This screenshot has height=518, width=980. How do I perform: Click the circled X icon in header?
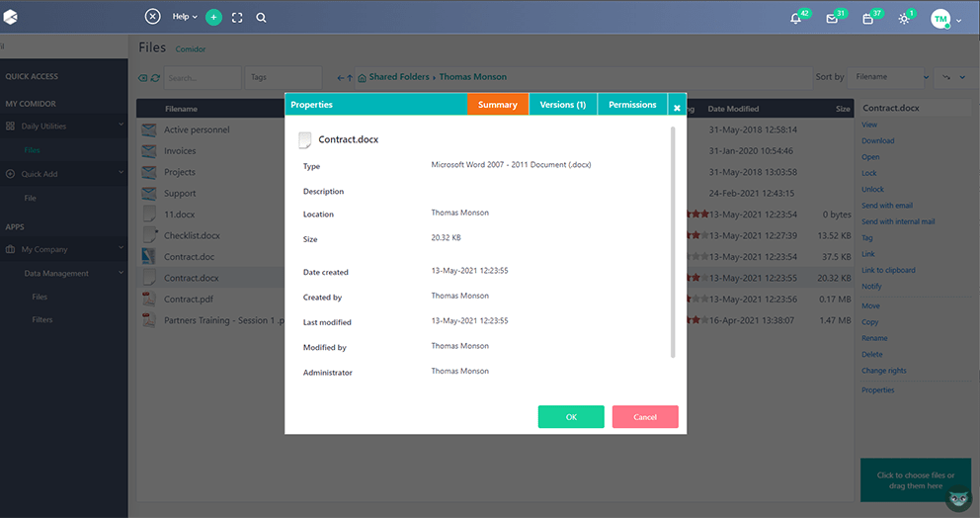[152, 16]
